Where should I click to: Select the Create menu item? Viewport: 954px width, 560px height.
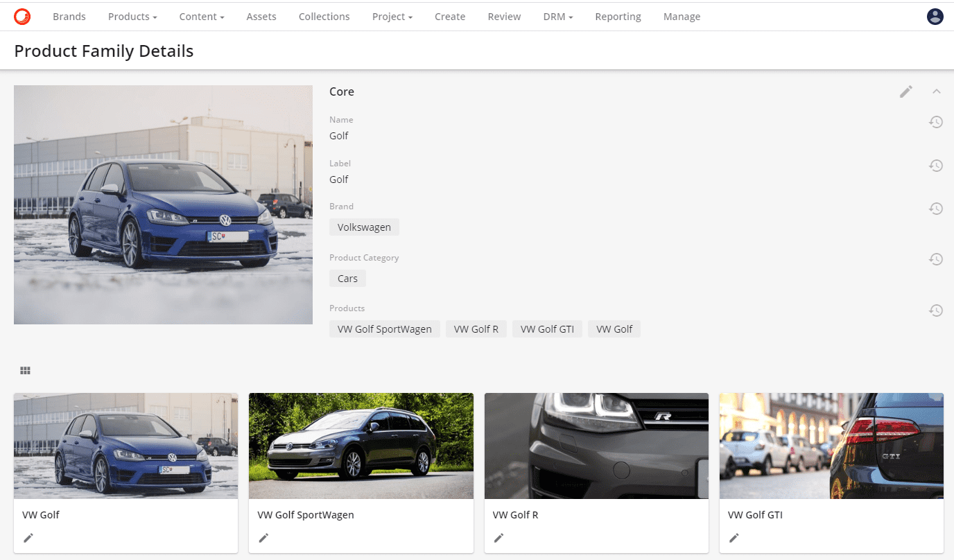click(450, 17)
